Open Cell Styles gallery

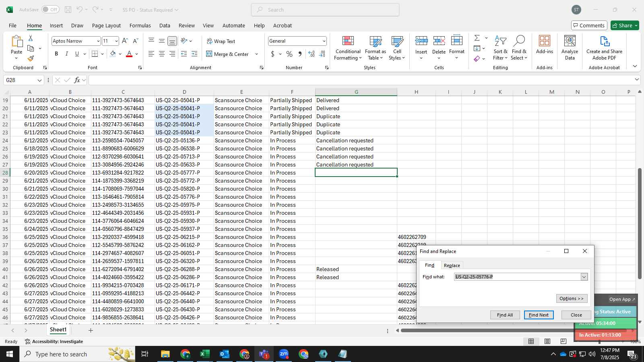tap(397, 48)
